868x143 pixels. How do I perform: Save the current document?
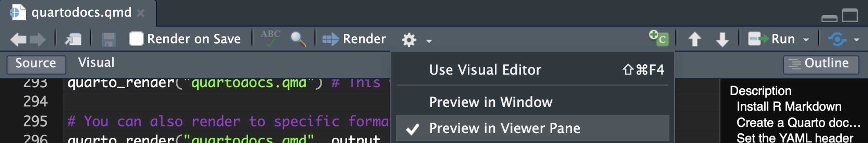click(x=108, y=39)
